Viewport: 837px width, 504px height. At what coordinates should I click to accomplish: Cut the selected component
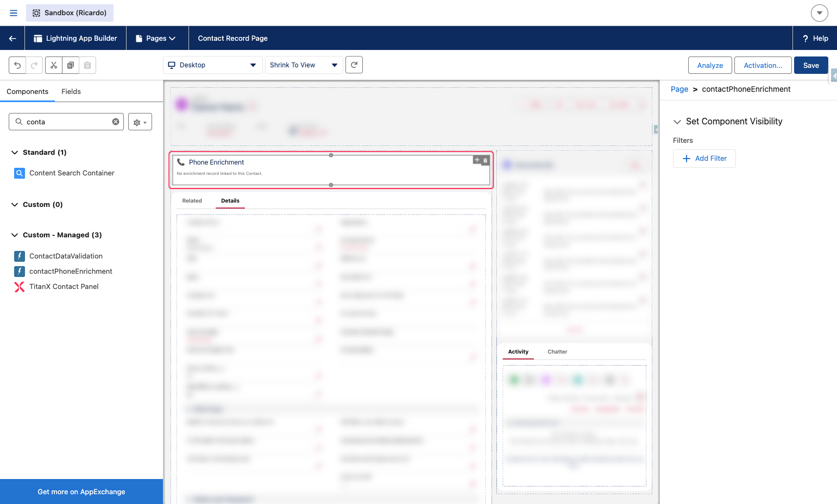click(54, 65)
